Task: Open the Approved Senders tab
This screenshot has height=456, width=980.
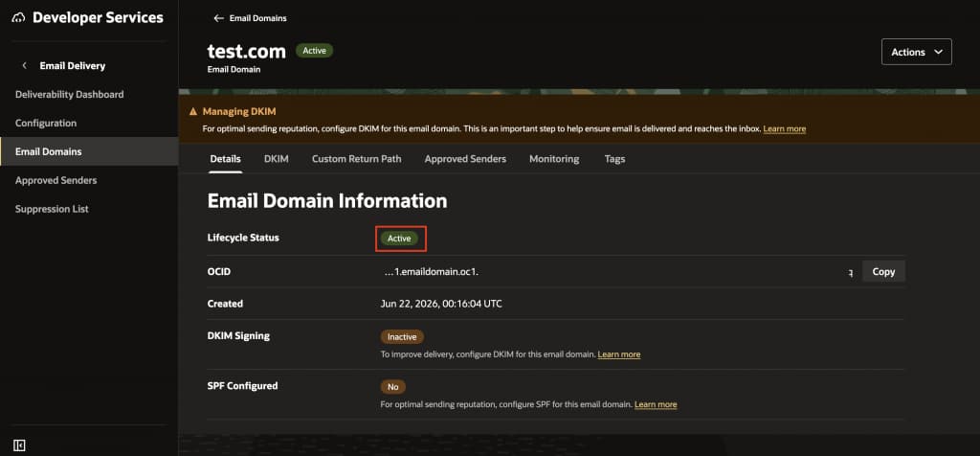Action: pos(465,159)
